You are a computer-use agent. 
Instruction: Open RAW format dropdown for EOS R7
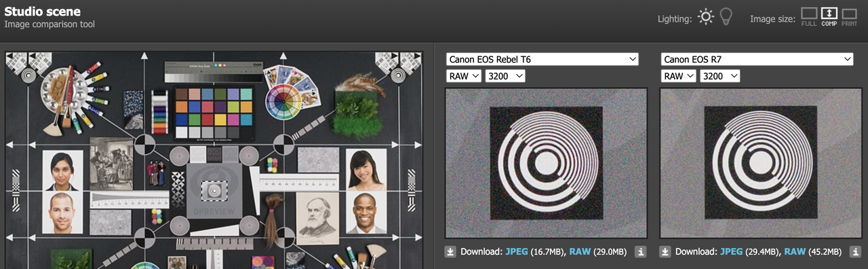click(x=679, y=76)
